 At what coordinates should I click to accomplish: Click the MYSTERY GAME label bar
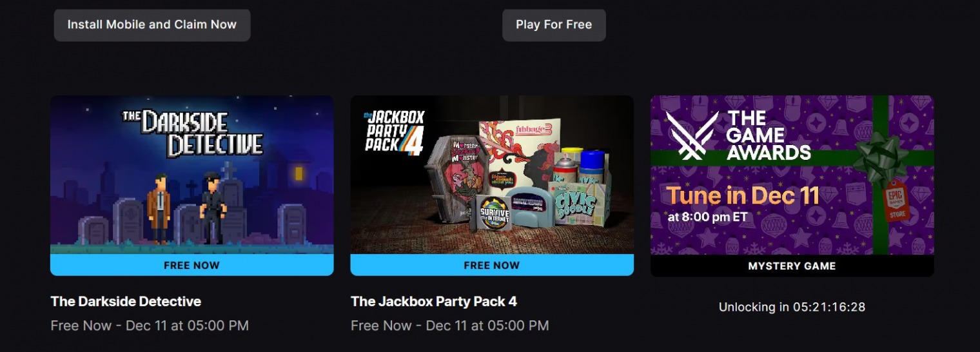(792, 266)
